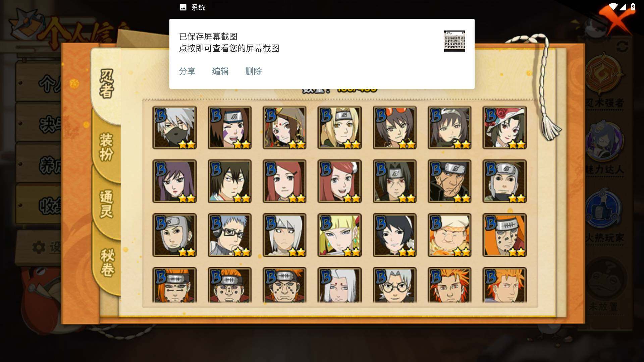
Task: Open the 装扮 side tab
Action: [x=107, y=147]
